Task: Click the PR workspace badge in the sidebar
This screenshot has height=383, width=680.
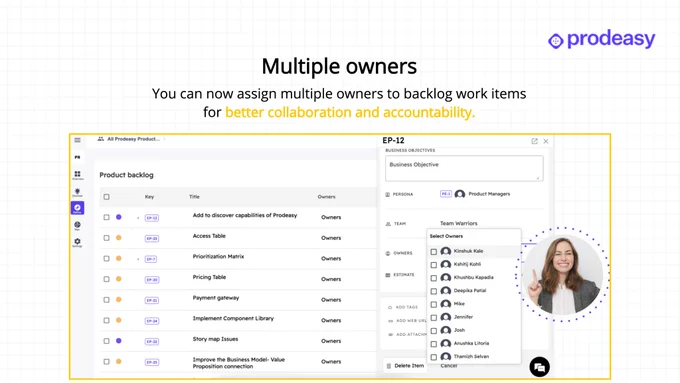Action: [x=77, y=157]
